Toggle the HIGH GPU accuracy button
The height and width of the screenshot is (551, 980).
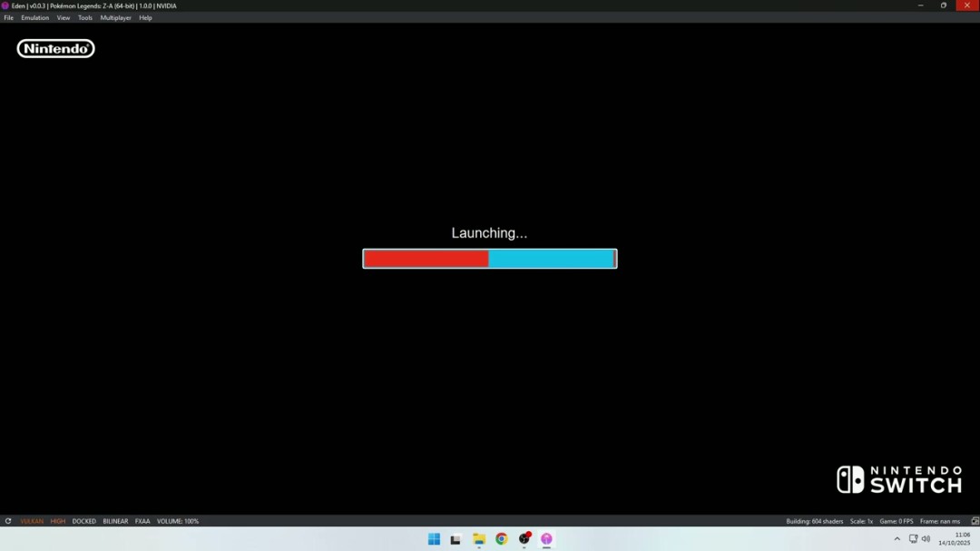pyautogui.click(x=58, y=521)
